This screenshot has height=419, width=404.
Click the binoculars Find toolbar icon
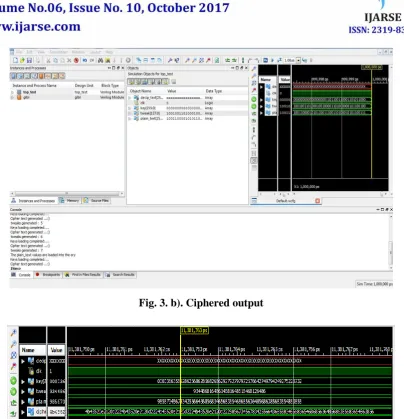[x=100, y=60]
